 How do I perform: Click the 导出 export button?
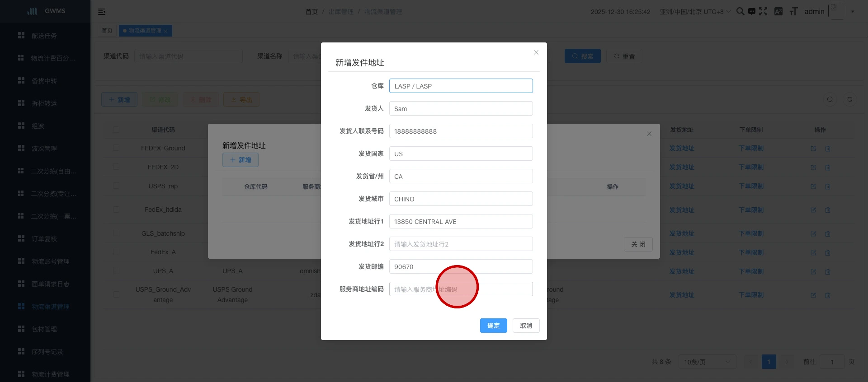point(241,99)
